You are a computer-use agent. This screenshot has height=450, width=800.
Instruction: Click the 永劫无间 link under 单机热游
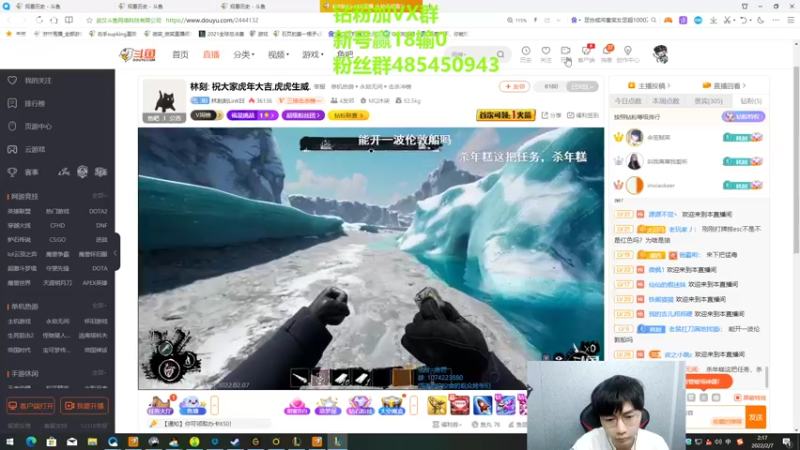pos(57,321)
